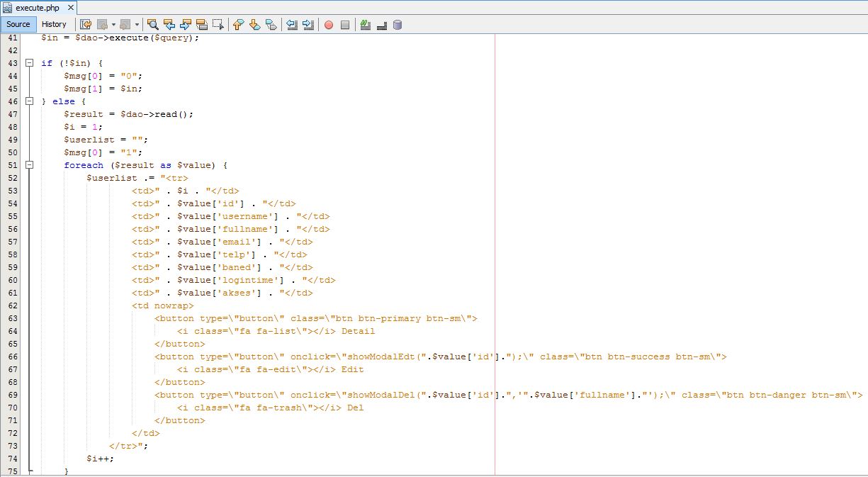Image resolution: width=868 pixels, height=477 pixels.
Task: Collapse the foreach block at line 51
Action: 28,164
